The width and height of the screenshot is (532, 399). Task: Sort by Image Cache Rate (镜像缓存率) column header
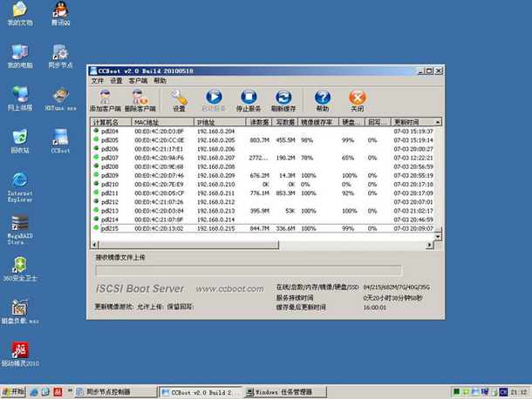[x=318, y=122]
